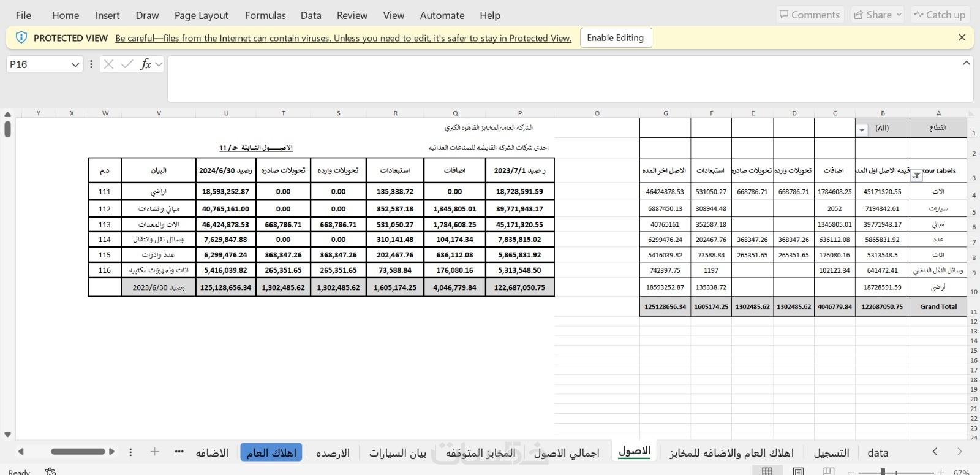Open the Page Layout tab
Image resolution: width=980 pixels, height=475 pixels.
coord(202,15)
